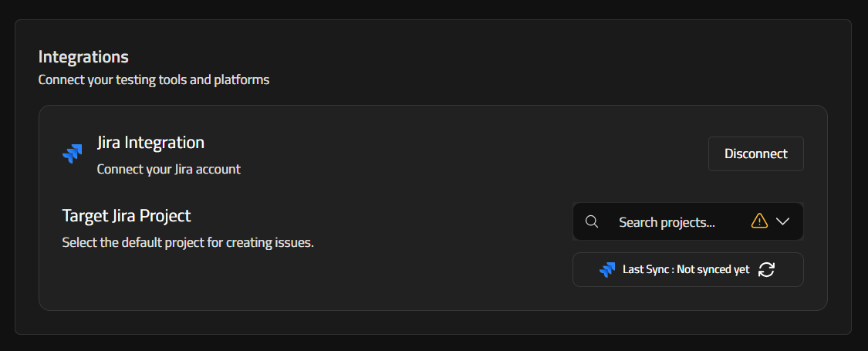The width and height of the screenshot is (868, 351).
Task: Click the 'Connect your Jira account' caption
Action: click(168, 169)
